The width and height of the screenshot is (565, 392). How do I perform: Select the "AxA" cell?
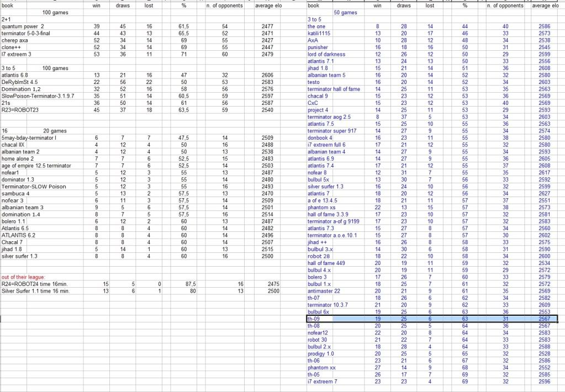click(x=313, y=40)
